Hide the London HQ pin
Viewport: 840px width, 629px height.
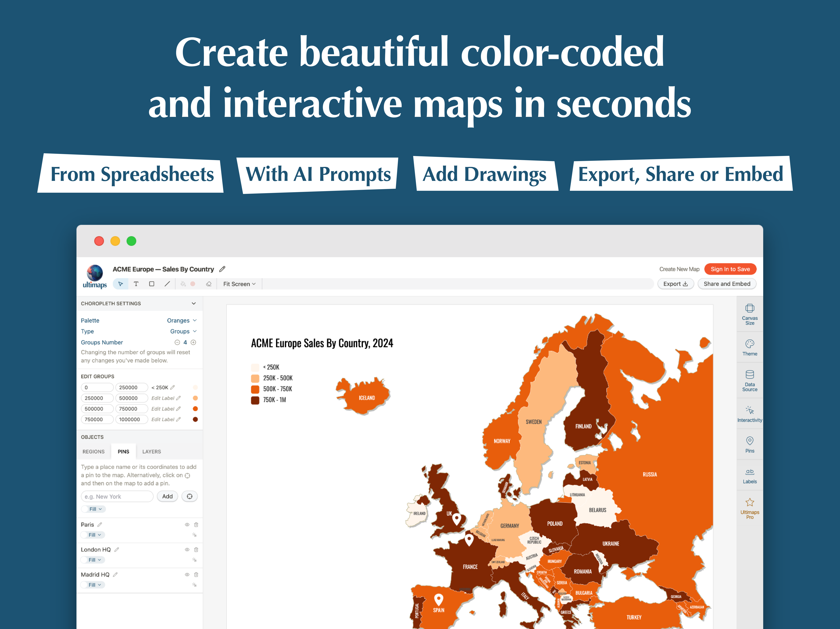[187, 550]
